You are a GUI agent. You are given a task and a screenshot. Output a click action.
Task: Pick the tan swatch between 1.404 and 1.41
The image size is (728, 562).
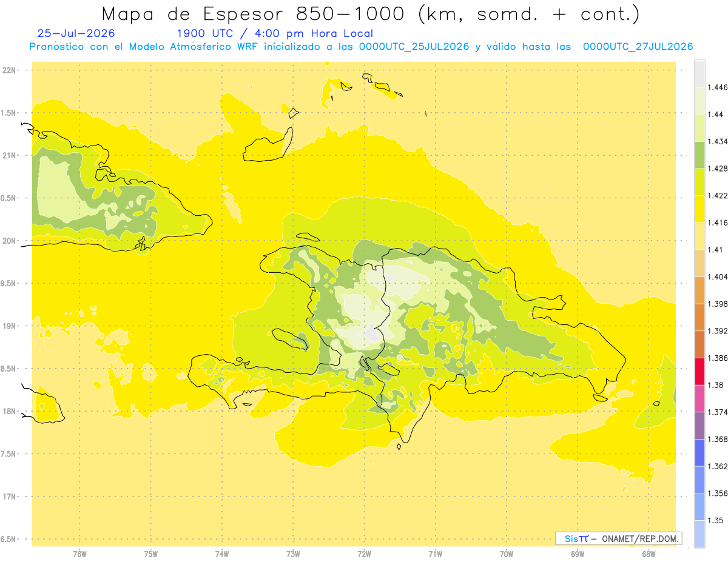coord(699,263)
